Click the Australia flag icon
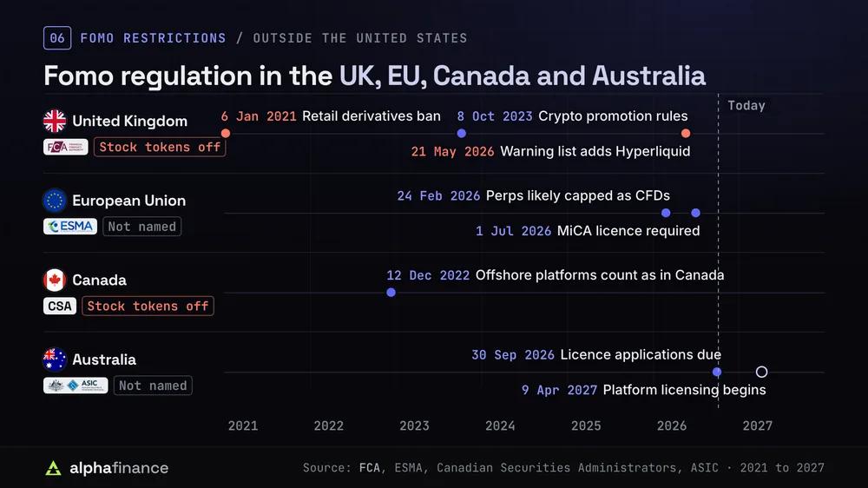 click(x=54, y=359)
